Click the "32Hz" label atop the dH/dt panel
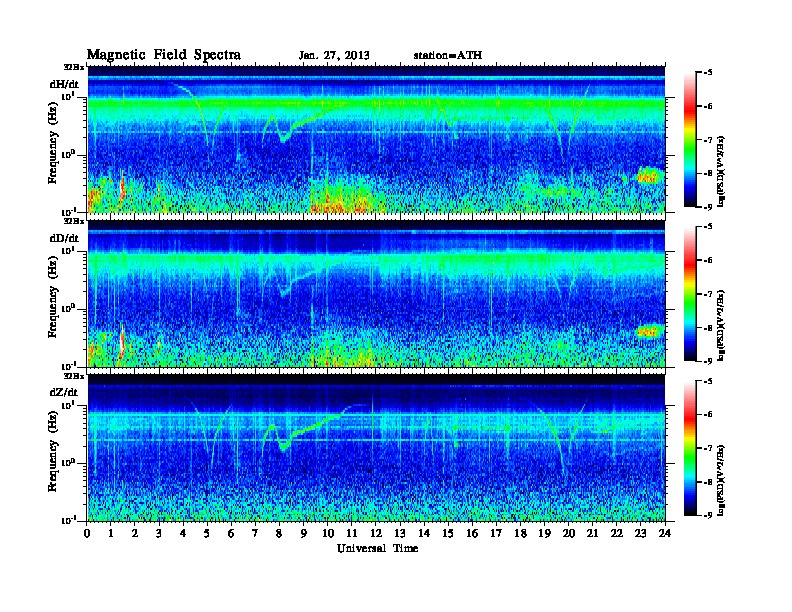 [74, 67]
